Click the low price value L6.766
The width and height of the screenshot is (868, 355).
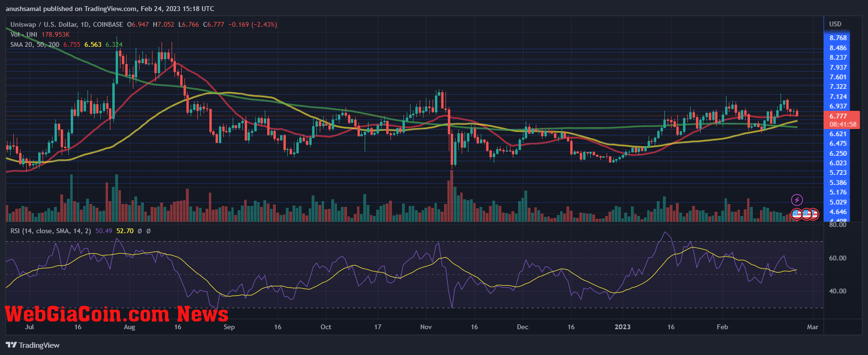[x=188, y=24]
